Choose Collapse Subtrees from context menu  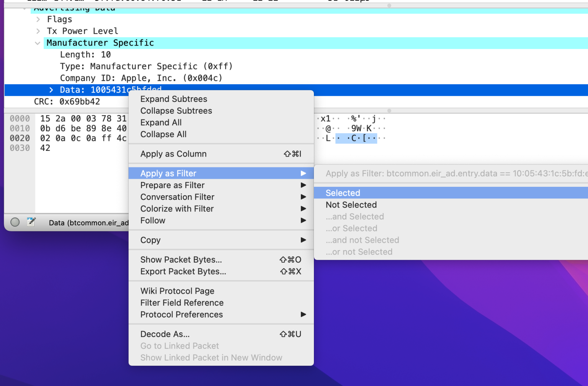point(176,111)
